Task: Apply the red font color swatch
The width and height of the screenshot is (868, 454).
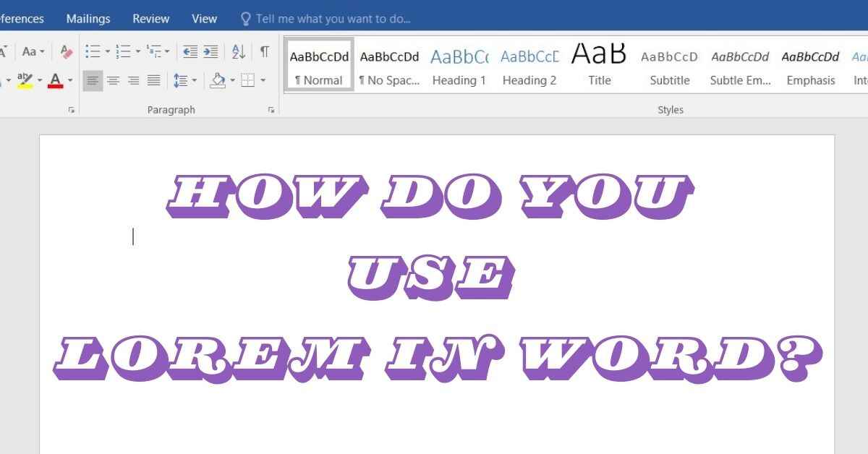Action: [x=56, y=80]
